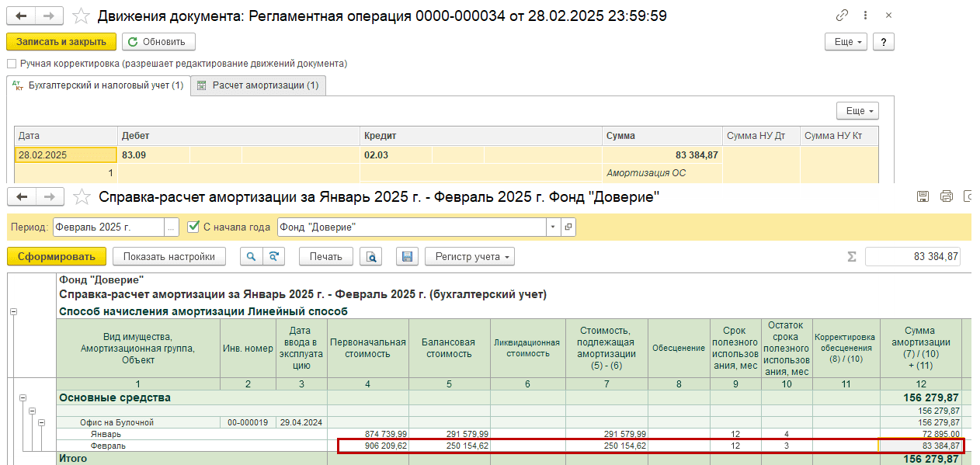Select the Сумма НУ Кт column header

click(x=839, y=135)
